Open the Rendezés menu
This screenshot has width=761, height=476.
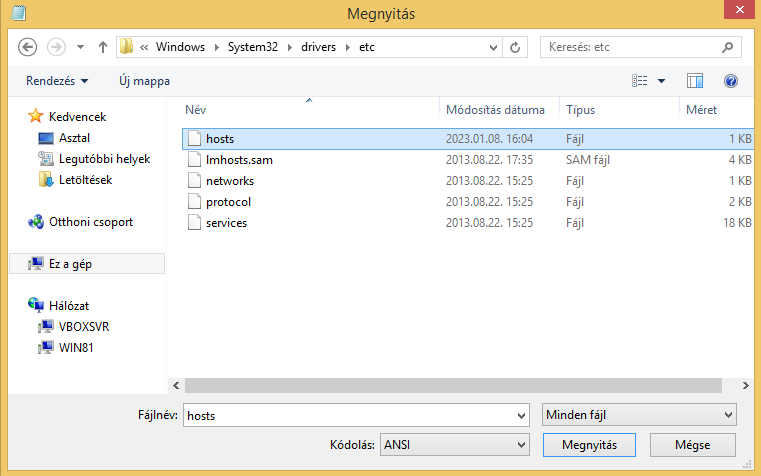57,81
